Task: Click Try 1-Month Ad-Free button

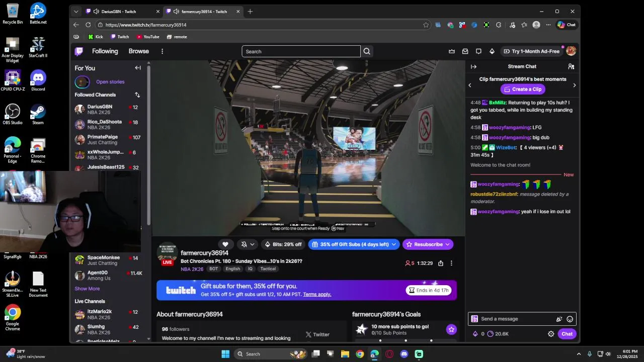Action: (x=531, y=51)
